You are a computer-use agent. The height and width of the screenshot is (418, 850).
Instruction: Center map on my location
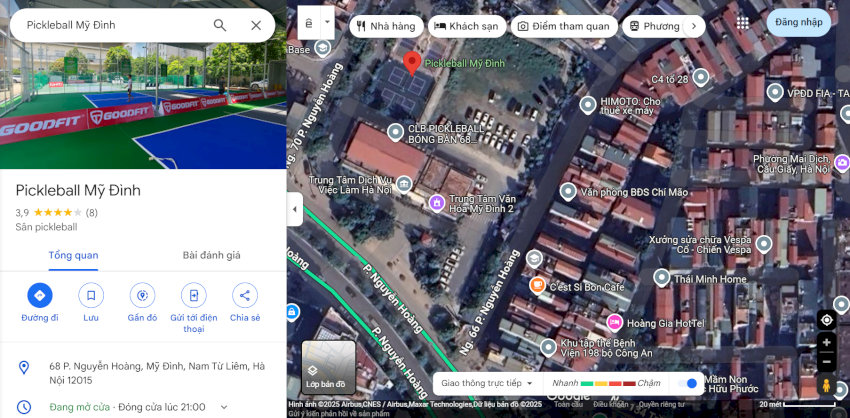click(x=826, y=320)
